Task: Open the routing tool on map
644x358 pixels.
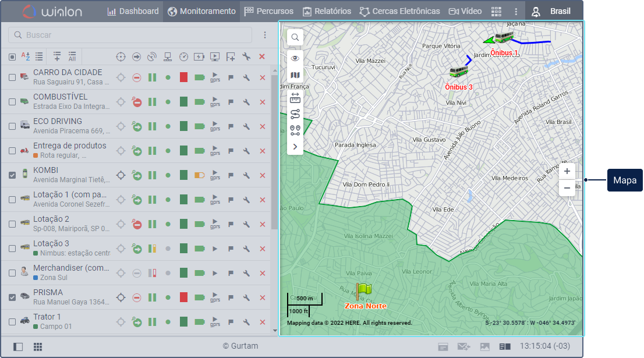Action: [295, 114]
